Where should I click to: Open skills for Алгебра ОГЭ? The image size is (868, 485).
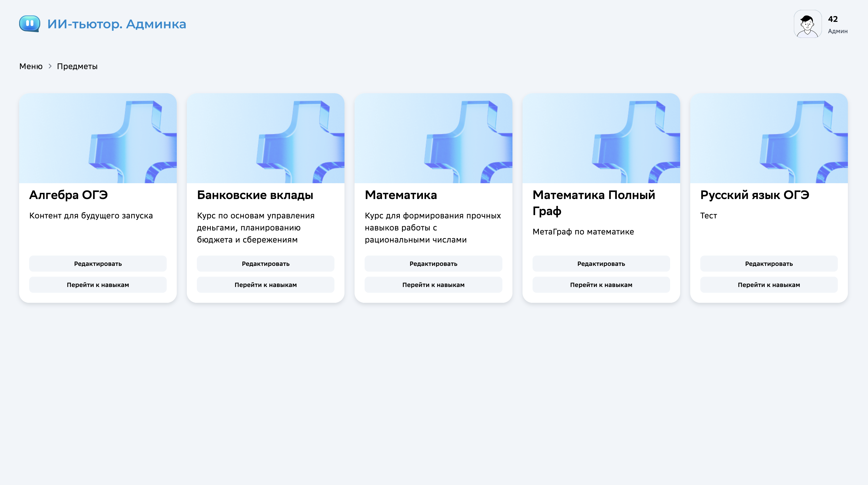pos(98,285)
